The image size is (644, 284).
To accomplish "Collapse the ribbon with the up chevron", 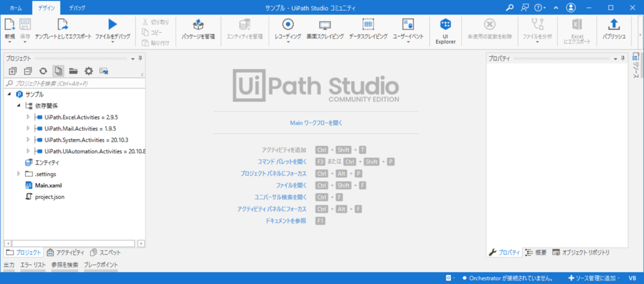I will click(556, 8).
